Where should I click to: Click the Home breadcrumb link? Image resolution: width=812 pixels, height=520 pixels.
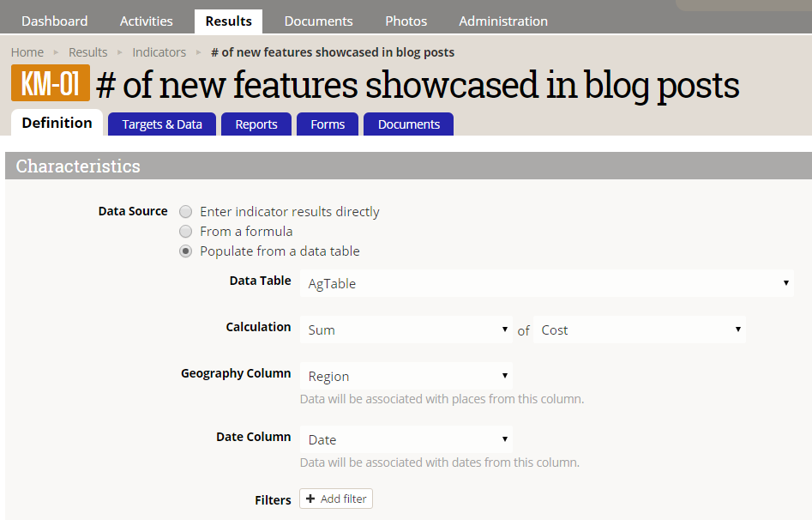[27, 52]
